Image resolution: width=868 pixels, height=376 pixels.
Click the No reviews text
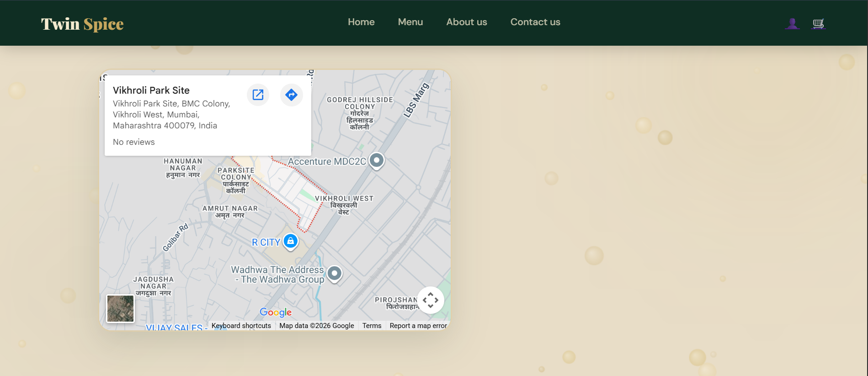134,142
